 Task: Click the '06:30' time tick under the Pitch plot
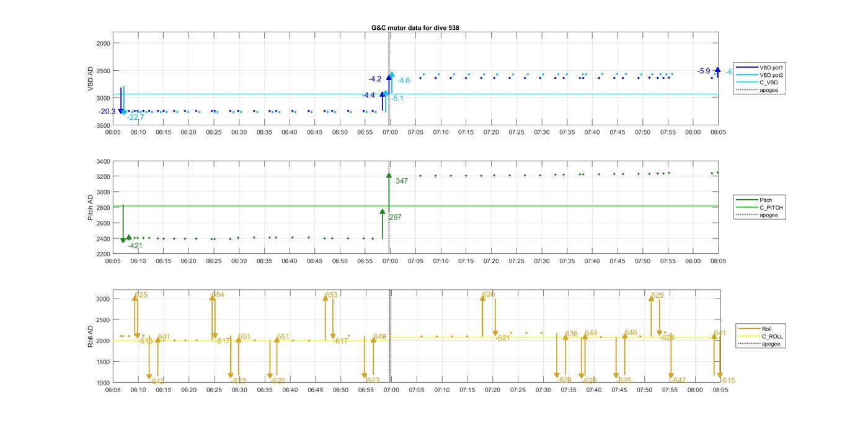tap(239, 261)
